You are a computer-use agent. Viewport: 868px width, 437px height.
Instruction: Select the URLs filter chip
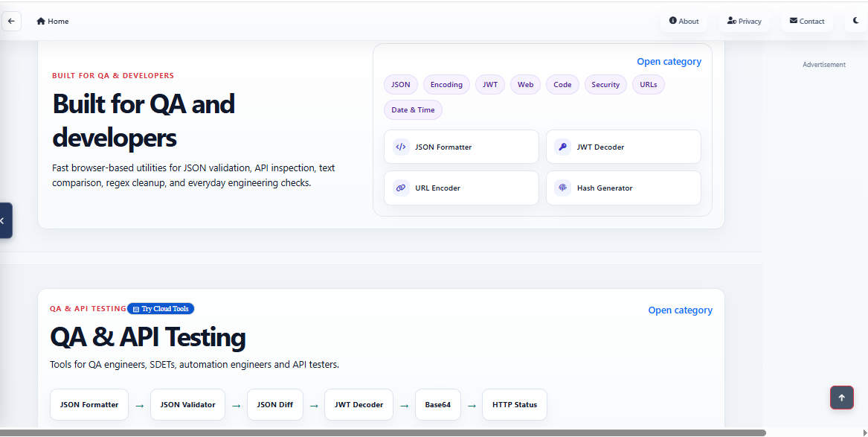(649, 85)
